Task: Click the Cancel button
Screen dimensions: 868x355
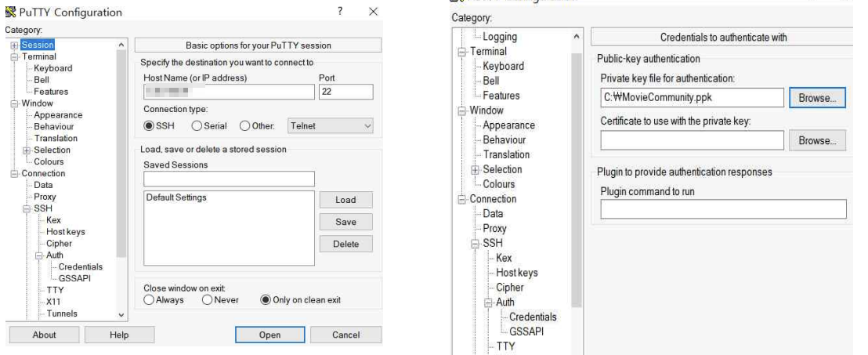Action: pos(346,335)
